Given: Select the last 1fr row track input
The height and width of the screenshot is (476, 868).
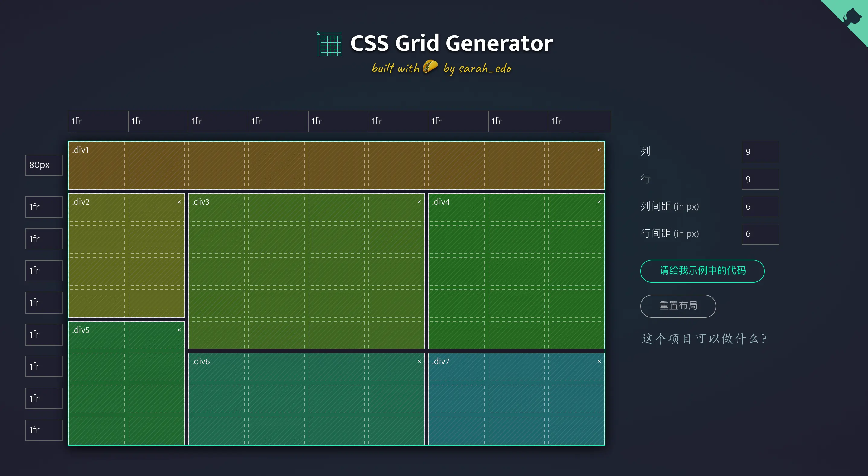Looking at the screenshot, I should pos(44,430).
